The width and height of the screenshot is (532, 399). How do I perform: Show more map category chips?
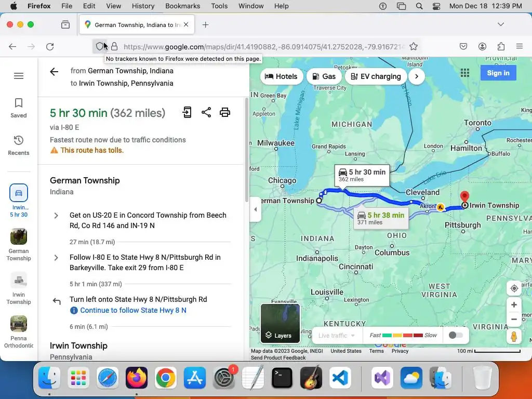pyautogui.click(x=417, y=76)
